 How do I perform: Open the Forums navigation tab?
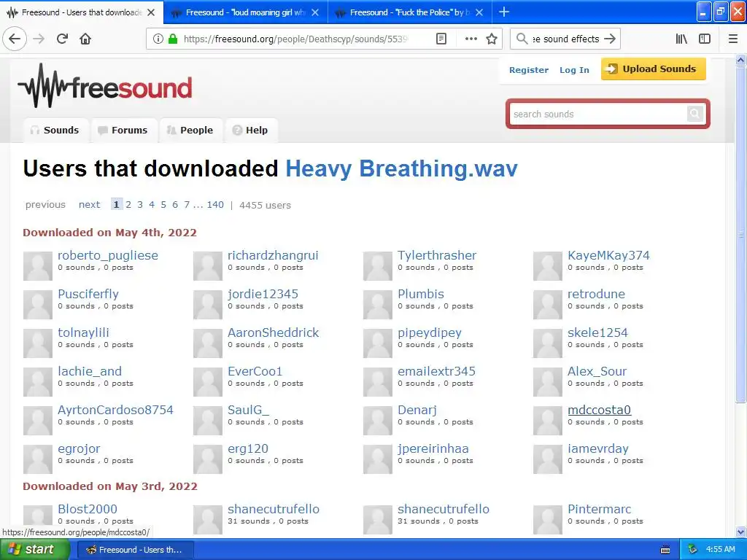[123, 131]
